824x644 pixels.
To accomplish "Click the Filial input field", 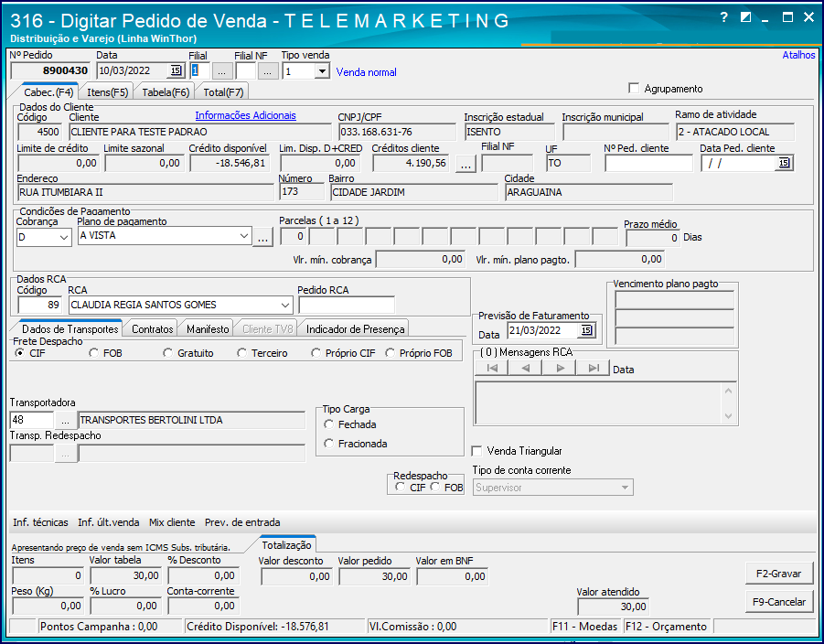I will (199, 71).
